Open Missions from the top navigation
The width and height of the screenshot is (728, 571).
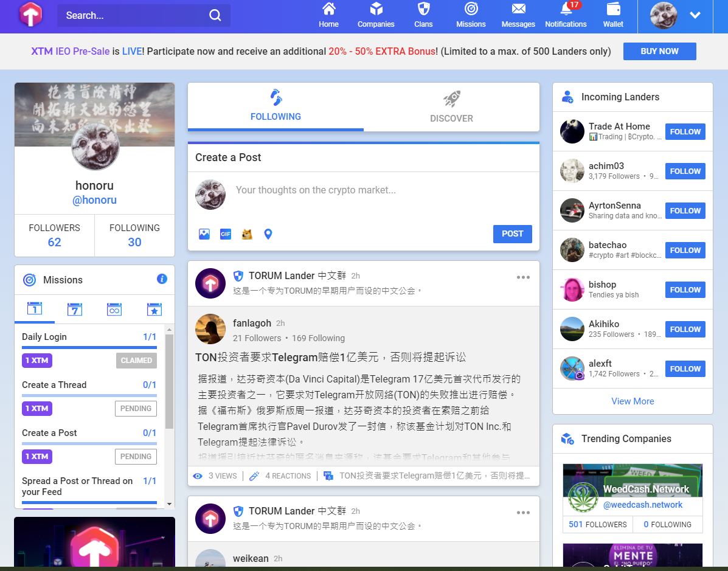coord(471,15)
